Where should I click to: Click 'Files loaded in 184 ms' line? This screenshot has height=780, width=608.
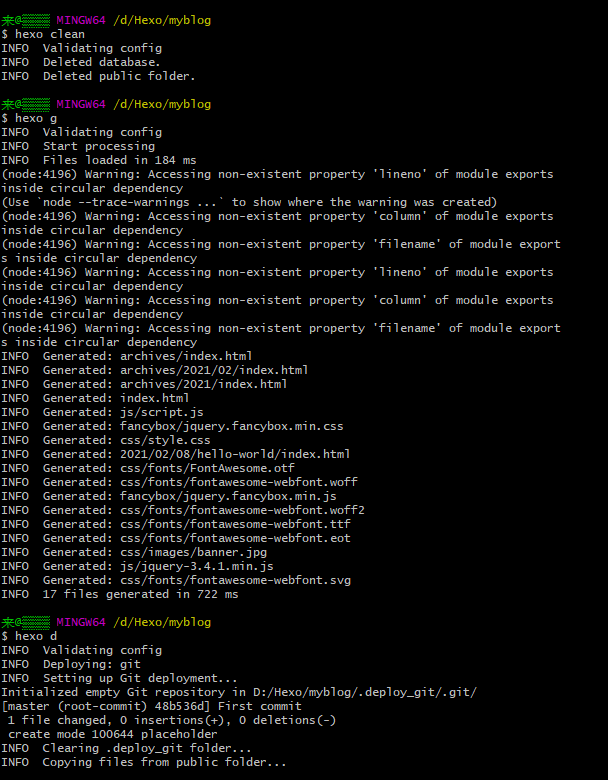click(x=119, y=160)
